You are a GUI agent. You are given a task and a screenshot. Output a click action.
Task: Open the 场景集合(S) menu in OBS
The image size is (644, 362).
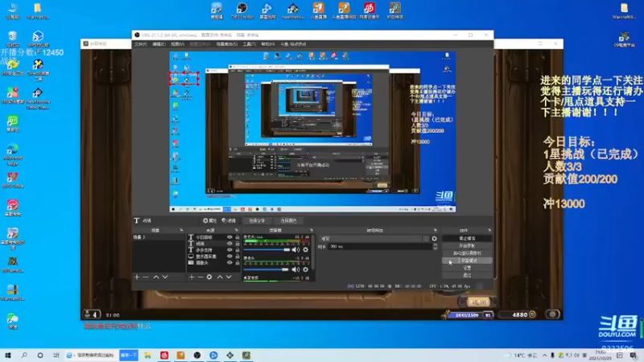pyautogui.click(x=227, y=44)
